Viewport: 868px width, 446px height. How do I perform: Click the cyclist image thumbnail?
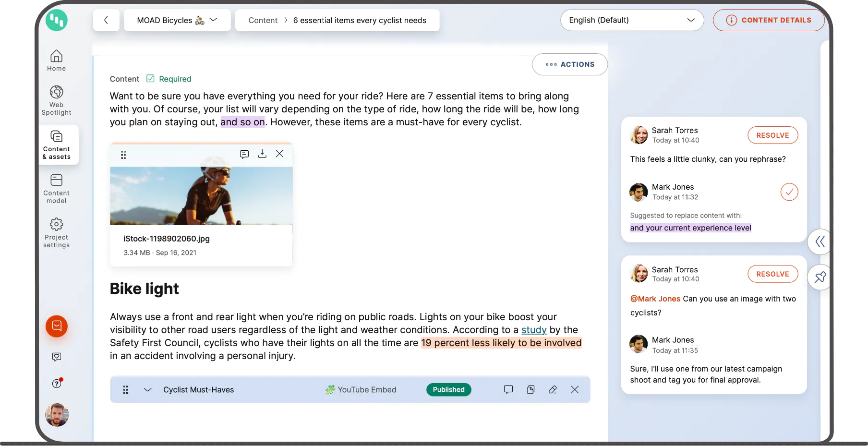point(201,196)
